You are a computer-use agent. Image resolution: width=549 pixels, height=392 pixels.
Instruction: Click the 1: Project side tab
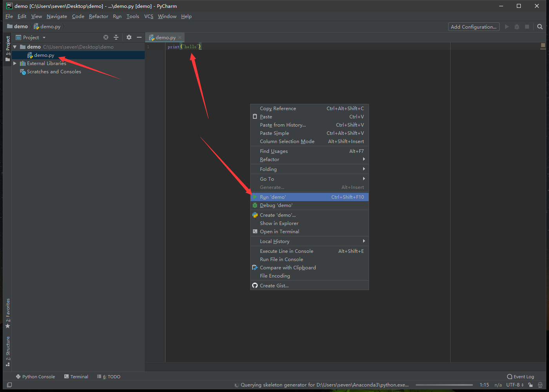pyautogui.click(x=7, y=49)
